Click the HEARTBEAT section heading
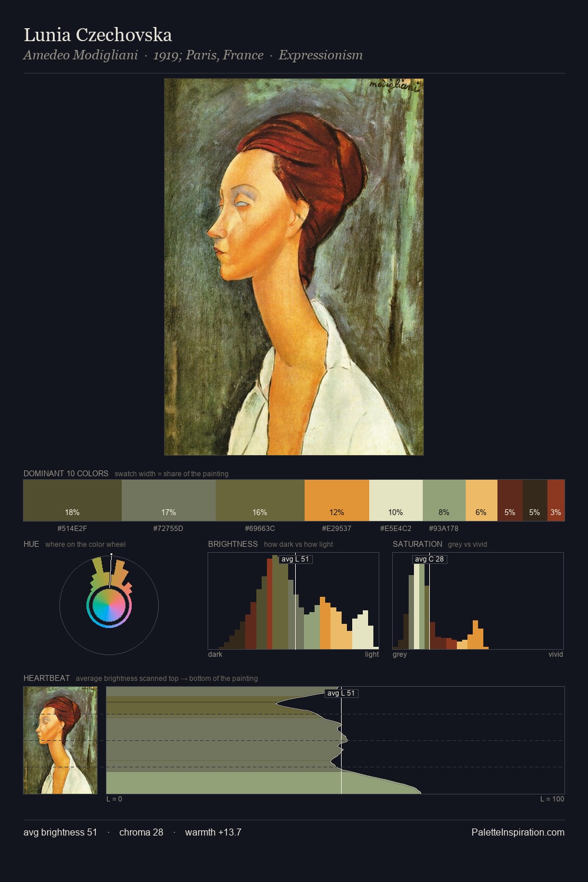 [46, 678]
